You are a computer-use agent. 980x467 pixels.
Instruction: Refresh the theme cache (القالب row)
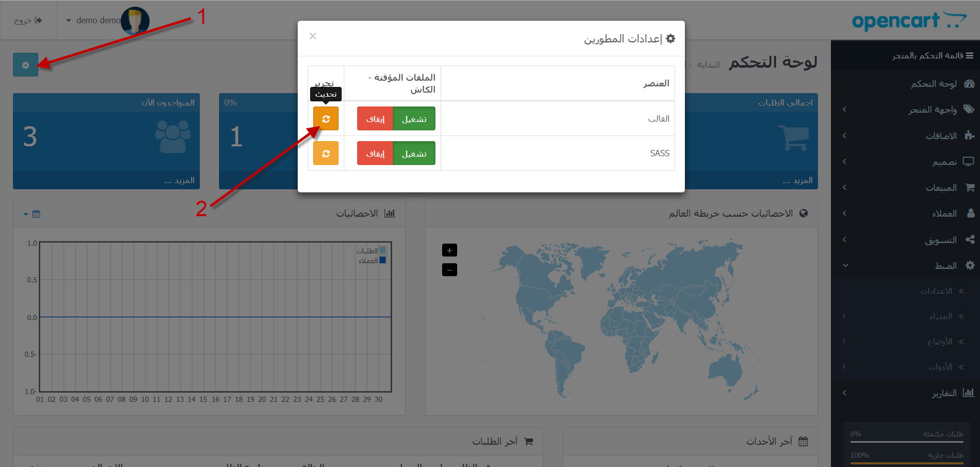point(326,119)
